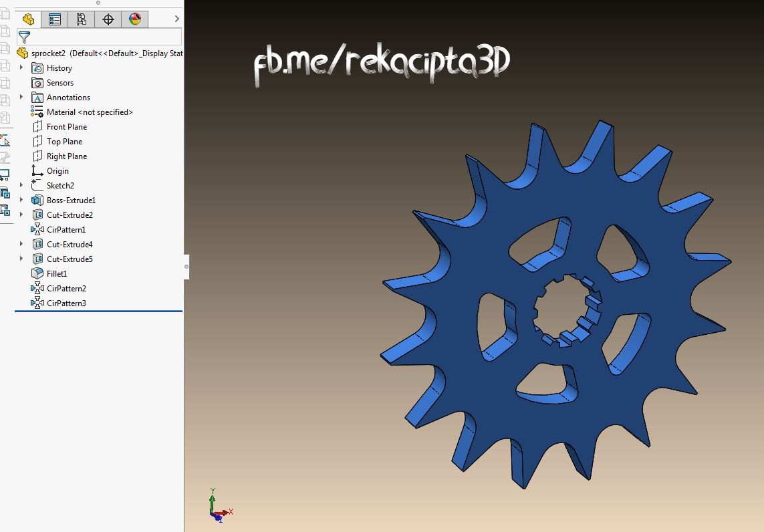Click the CirPattern1 pattern icon

[37, 229]
